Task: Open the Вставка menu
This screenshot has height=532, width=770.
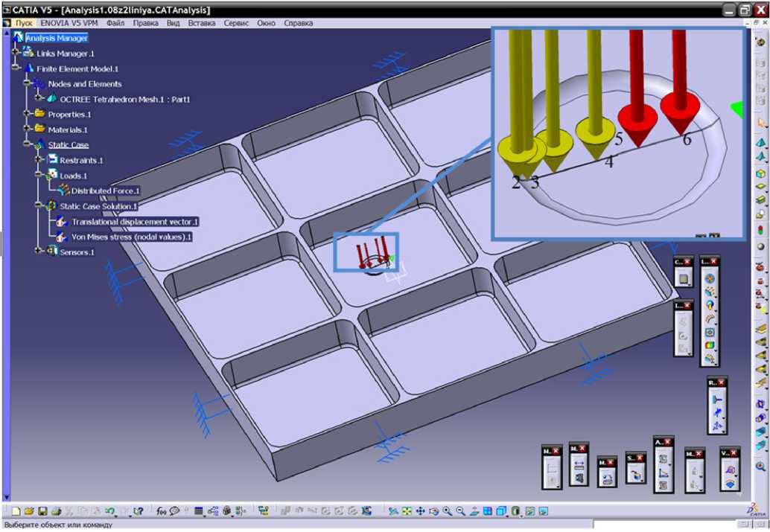Action: 202,23
